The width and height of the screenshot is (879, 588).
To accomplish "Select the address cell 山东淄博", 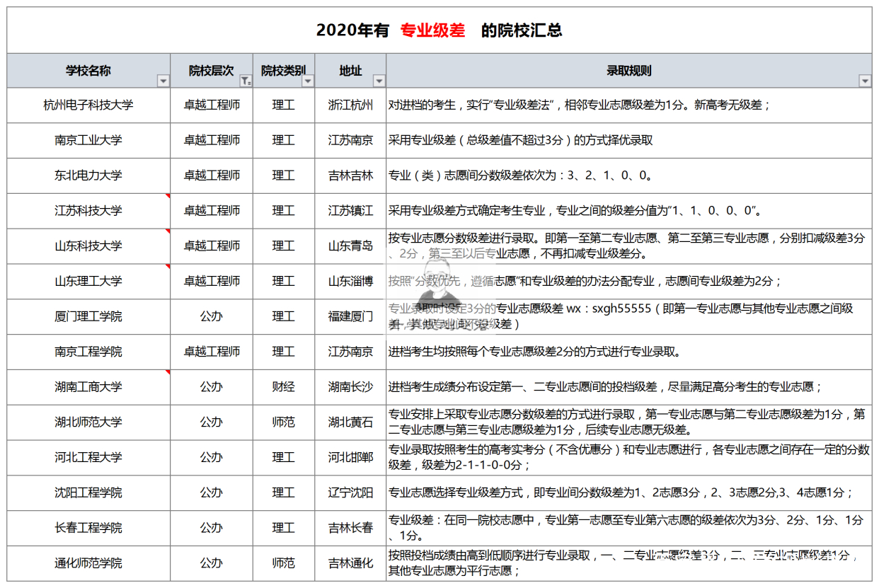I will pos(350,282).
